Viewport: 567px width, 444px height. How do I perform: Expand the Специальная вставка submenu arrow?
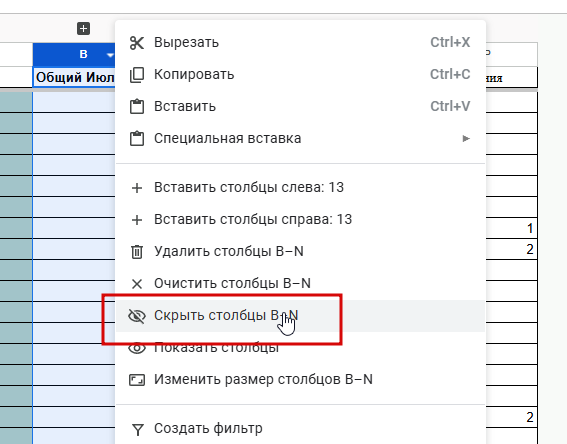[x=466, y=138]
